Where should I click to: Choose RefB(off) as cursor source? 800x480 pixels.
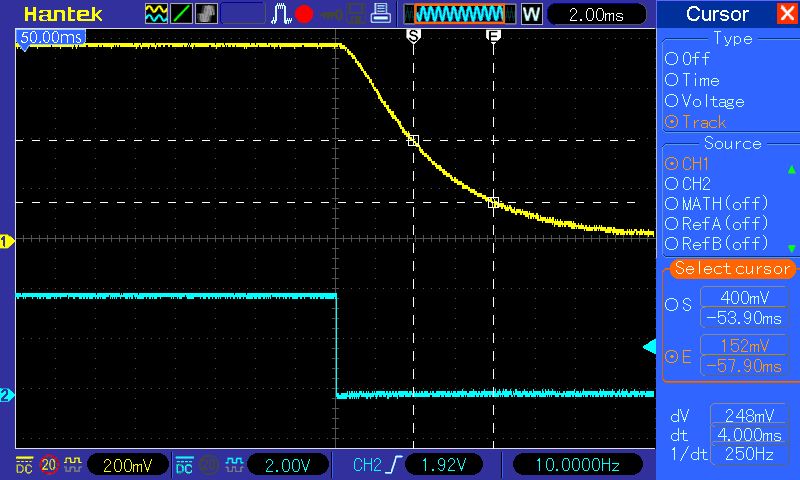pyautogui.click(x=716, y=243)
